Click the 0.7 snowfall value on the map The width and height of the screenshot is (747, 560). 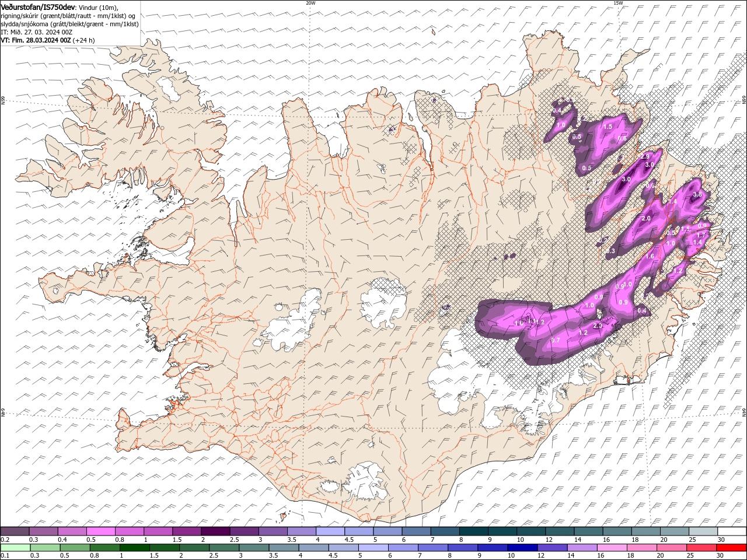556,340
